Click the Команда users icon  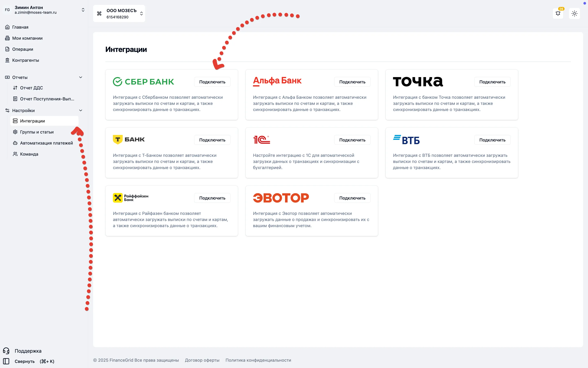[15, 154]
